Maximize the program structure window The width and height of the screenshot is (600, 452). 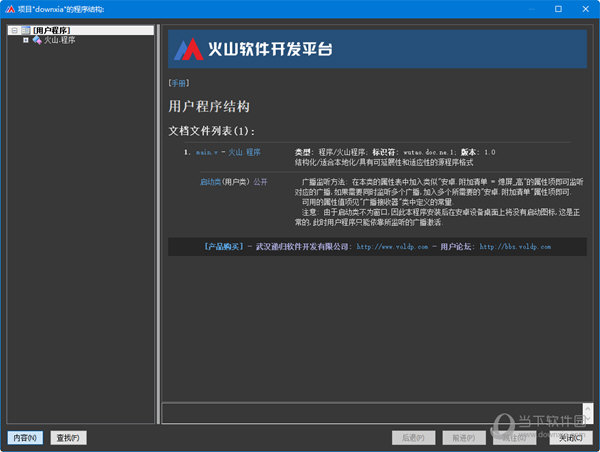click(x=558, y=9)
